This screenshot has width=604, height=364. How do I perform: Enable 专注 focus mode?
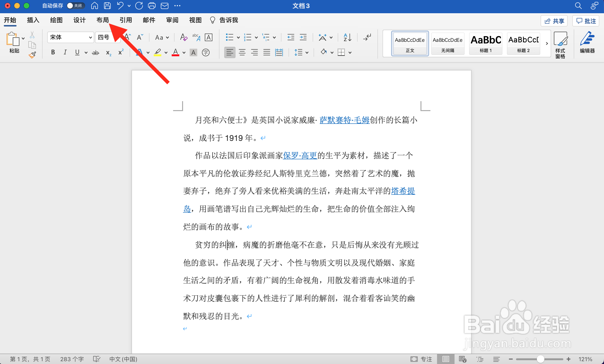click(x=421, y=359)
